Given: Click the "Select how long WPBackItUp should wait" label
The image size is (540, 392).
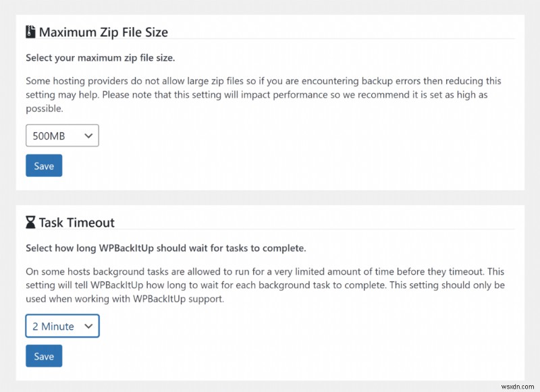Looking at the screenshot, I should tap(165, 248).
